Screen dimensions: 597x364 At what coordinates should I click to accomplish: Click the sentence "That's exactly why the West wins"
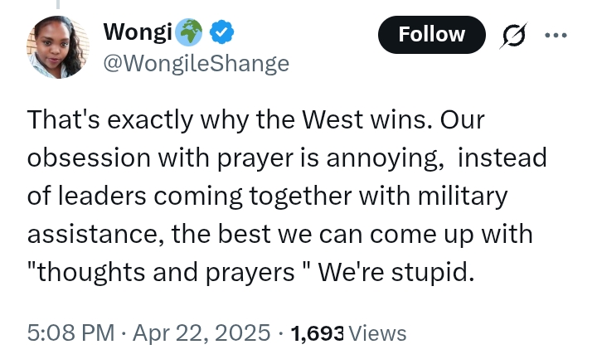[x=229, y=120]
